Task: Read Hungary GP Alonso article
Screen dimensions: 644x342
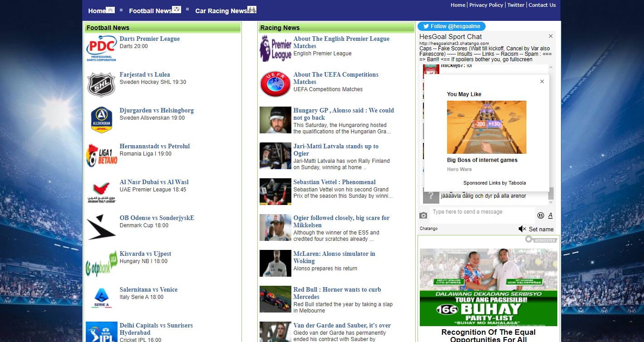Action: [344, 114]
